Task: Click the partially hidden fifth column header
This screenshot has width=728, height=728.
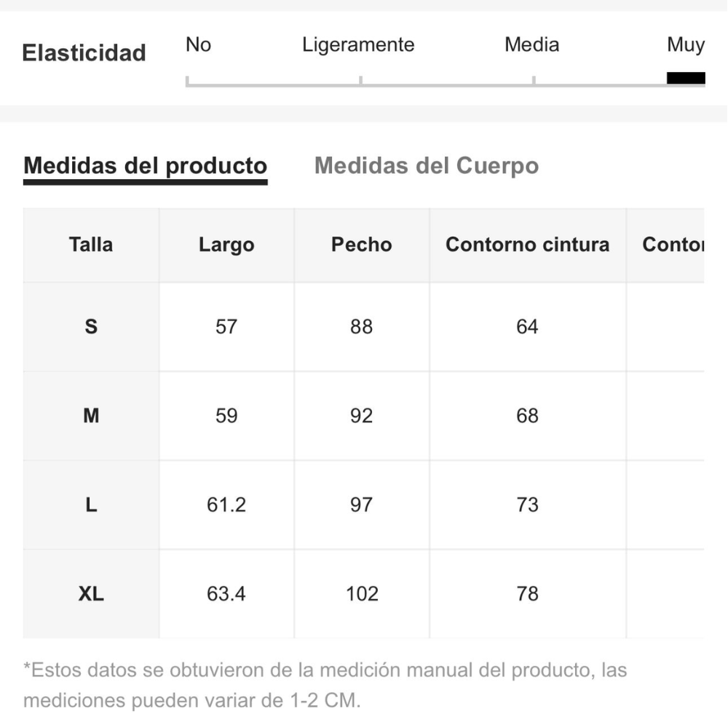Action: (673, 245)
